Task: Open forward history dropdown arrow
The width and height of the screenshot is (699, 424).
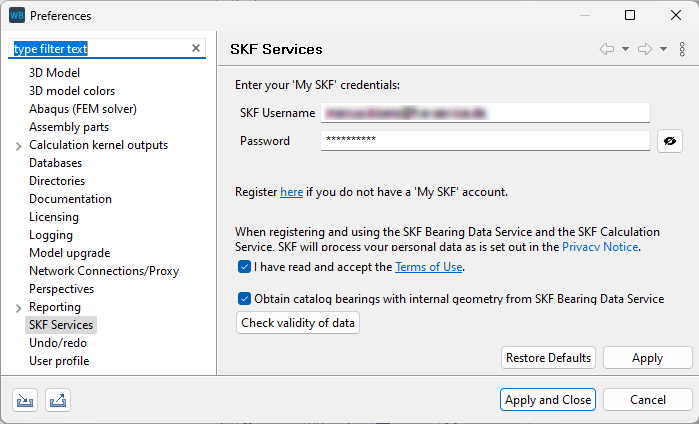Action: pyautogui.click(x=663, y=49)
